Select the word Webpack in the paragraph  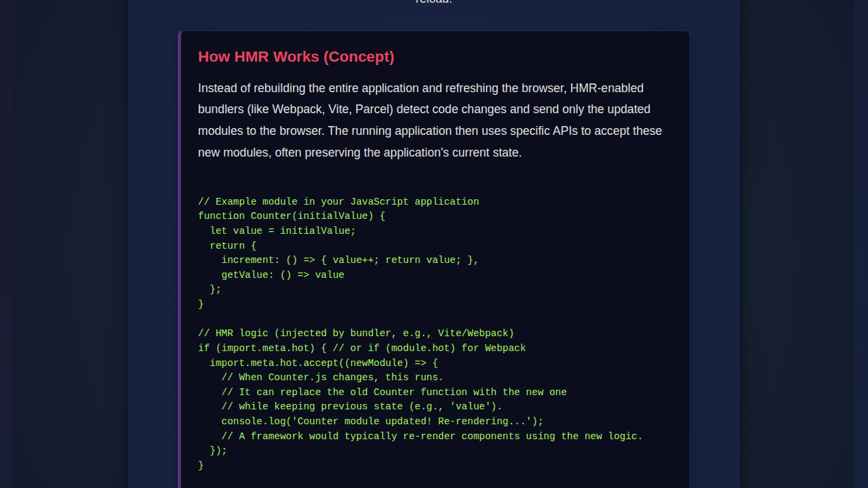pos(297,109)
